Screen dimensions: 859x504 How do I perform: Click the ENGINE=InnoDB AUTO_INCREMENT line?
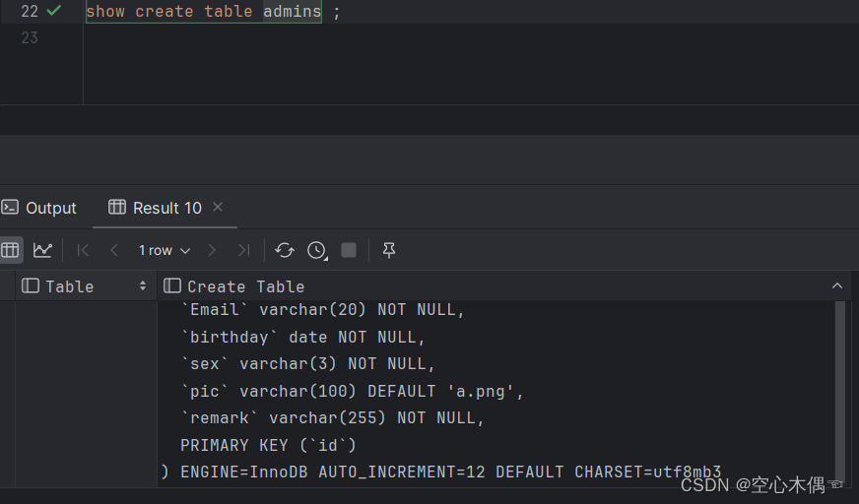pyautogui.click(x=441, y=472)
